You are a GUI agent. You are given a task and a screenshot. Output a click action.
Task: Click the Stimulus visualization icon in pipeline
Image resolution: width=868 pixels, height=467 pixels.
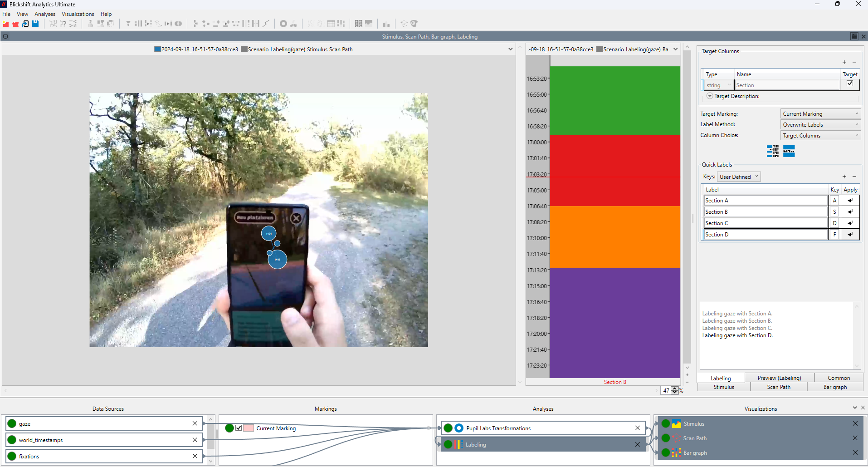[676, 423]
